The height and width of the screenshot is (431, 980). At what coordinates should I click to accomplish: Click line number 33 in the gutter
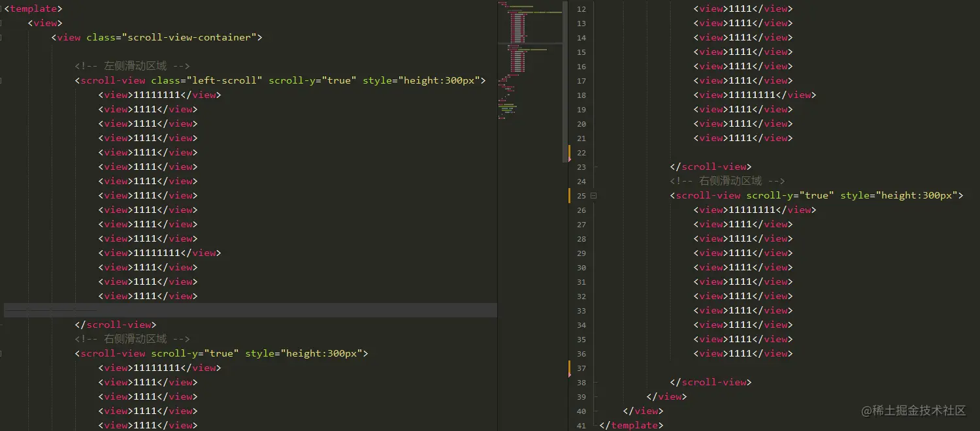coord(581,311)
